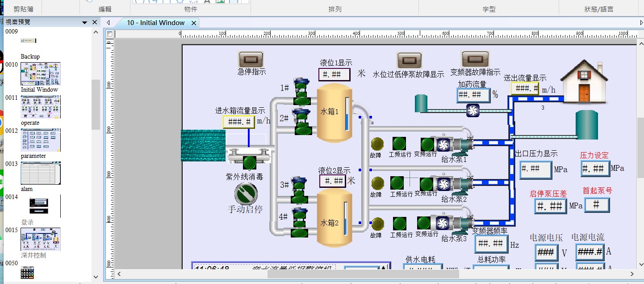This screenshot has width=644, height=284.
Task: Select the 加药流量 dosing pump fan icon
Action: (473, 110)
